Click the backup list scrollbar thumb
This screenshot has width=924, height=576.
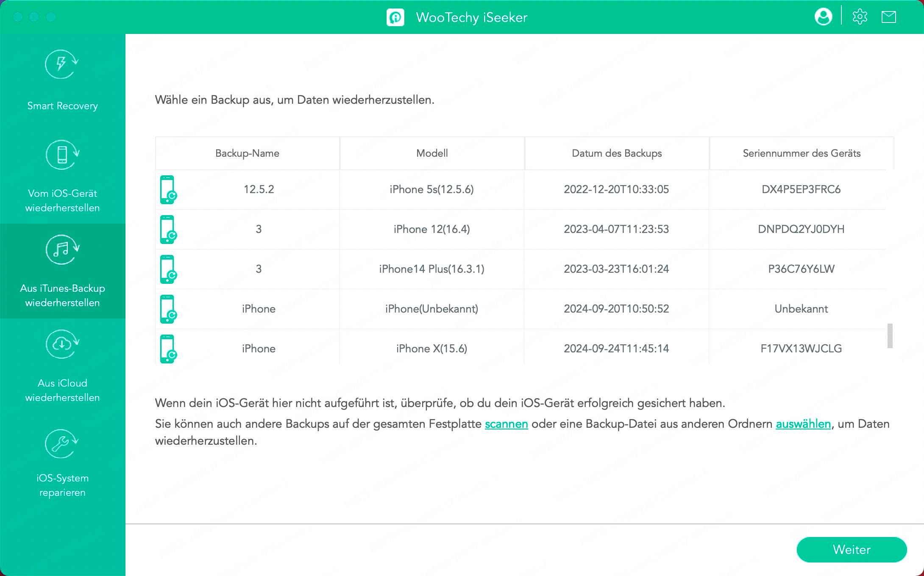890,336
